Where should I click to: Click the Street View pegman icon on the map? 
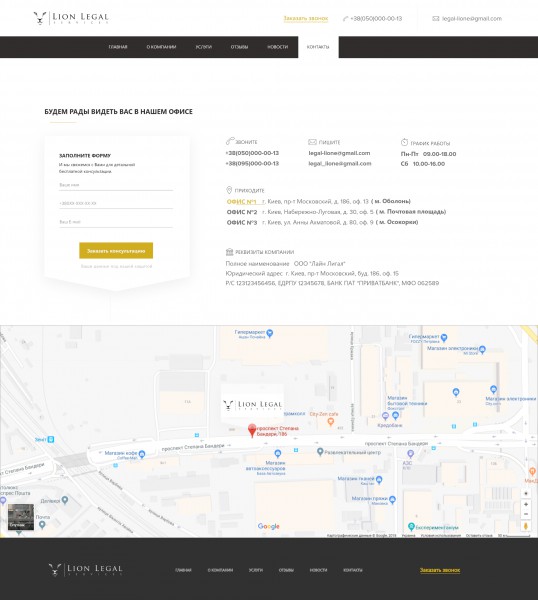pos(526,526)
